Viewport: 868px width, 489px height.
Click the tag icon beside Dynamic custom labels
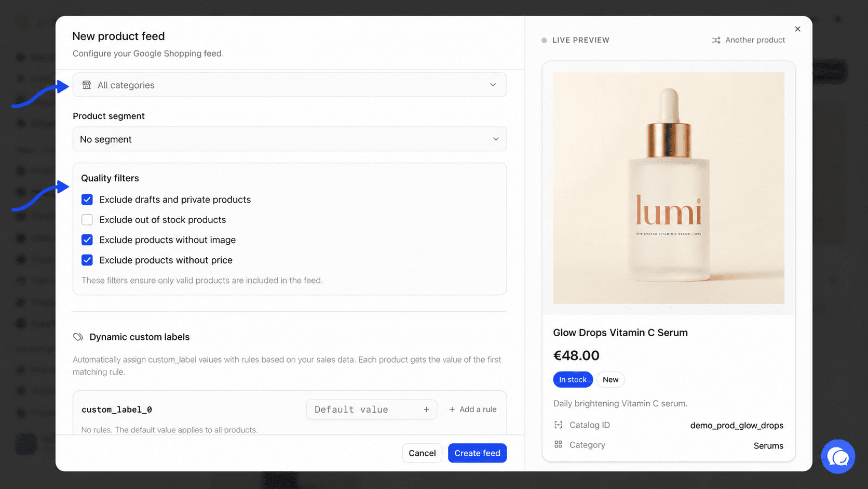pos(78,337)
